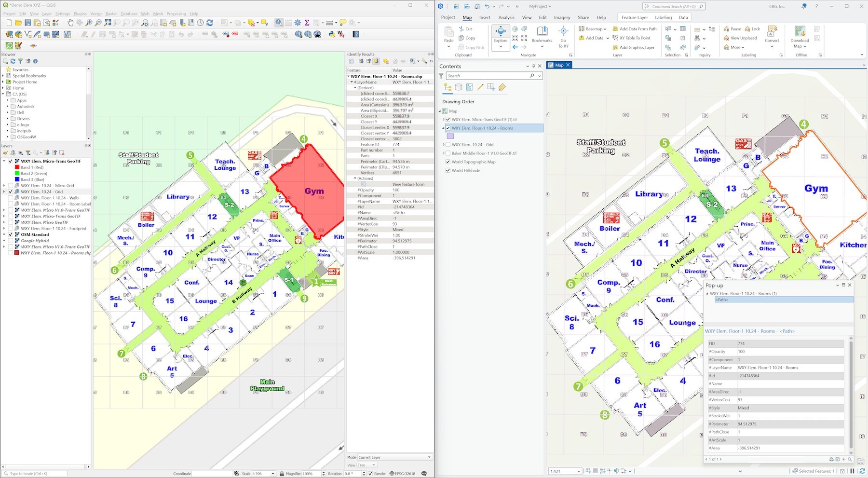Expand the Spatial Bookmarks browser item
Viewport: 868px width, 478px height.
[x=3, y=76]
